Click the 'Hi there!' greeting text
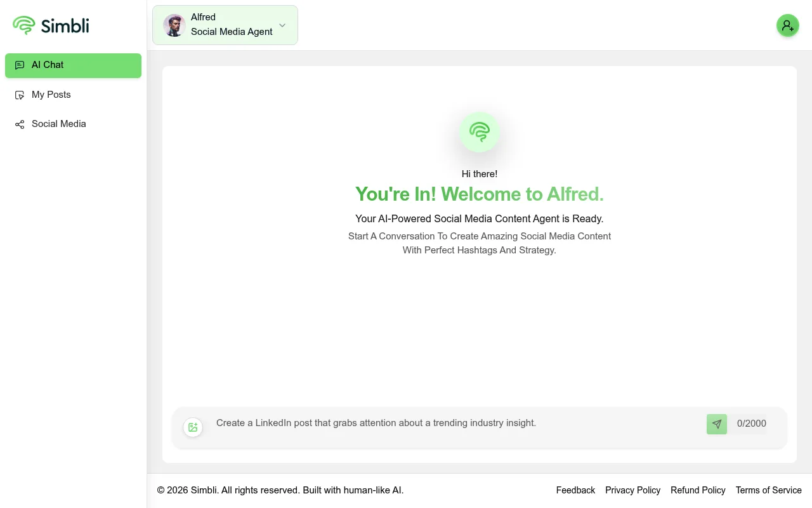The height and width of the screenshot is (508, 812). pyautogui.click(x=480, y=174)
